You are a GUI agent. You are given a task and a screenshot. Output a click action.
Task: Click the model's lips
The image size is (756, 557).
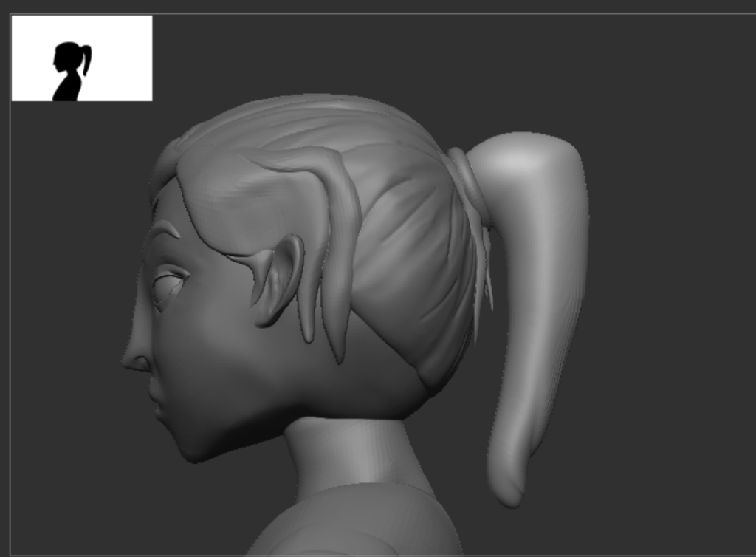[156, 406]
